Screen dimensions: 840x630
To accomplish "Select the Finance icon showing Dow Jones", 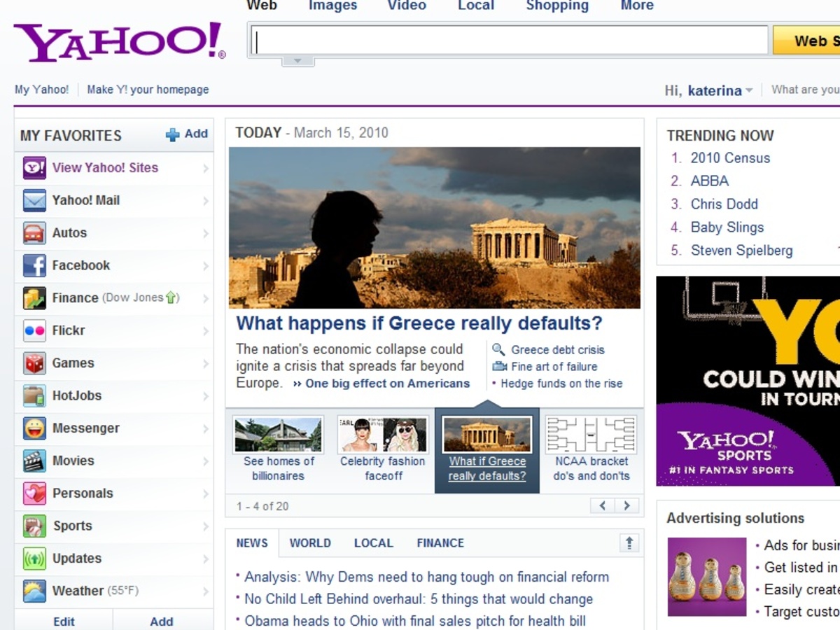I will 33,297.
